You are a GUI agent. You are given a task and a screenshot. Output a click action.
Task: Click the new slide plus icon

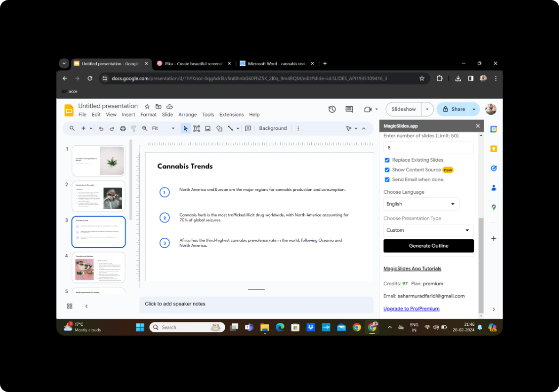[83, 128]
